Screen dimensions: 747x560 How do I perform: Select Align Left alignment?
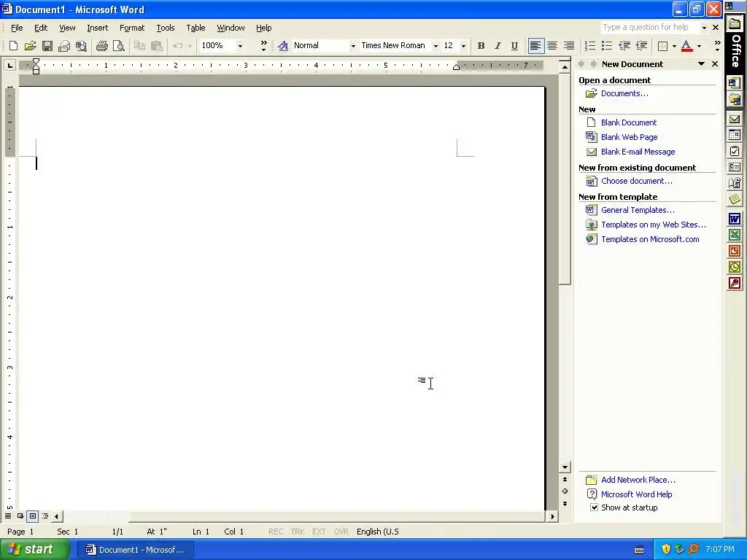click(x=535, y=46)
